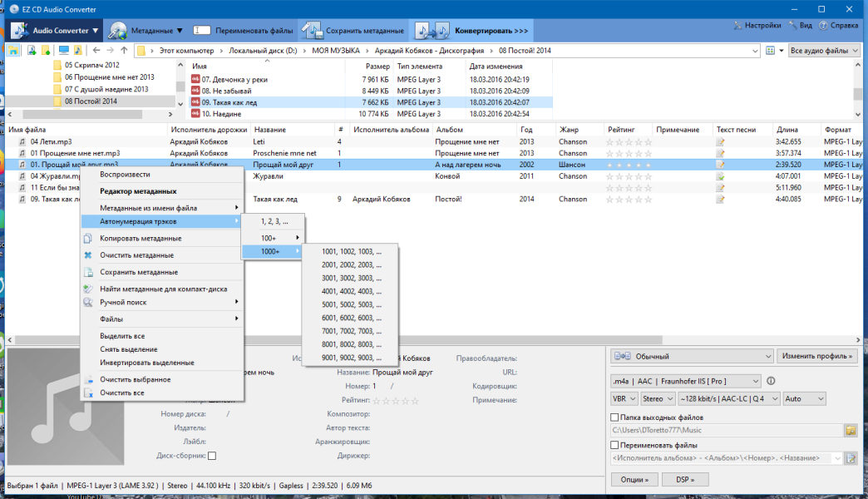Open the Обычный profile dropdown
Screen dimensions: 868x499
(692, 356)
